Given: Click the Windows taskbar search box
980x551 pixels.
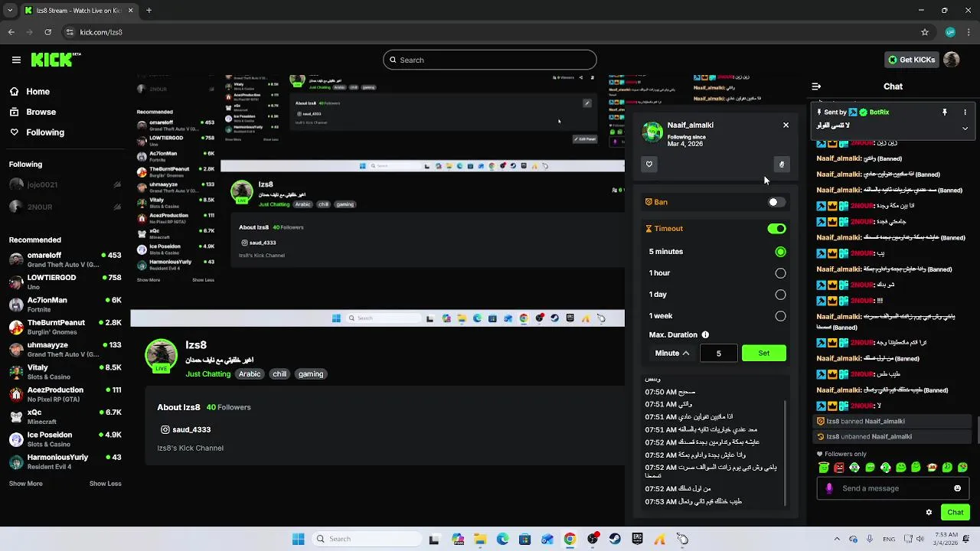Looking at the screenshot, I should (x=366, y=539).
